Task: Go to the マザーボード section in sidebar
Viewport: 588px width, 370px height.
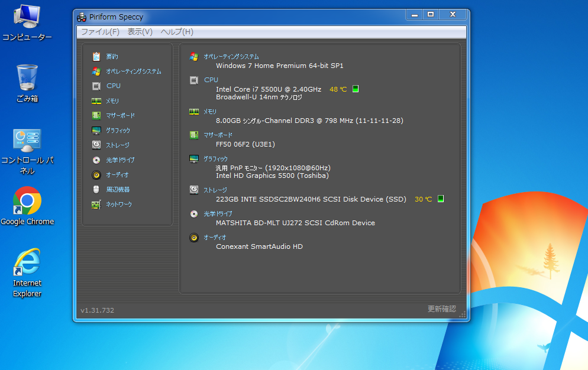Action: coord(120,115)
